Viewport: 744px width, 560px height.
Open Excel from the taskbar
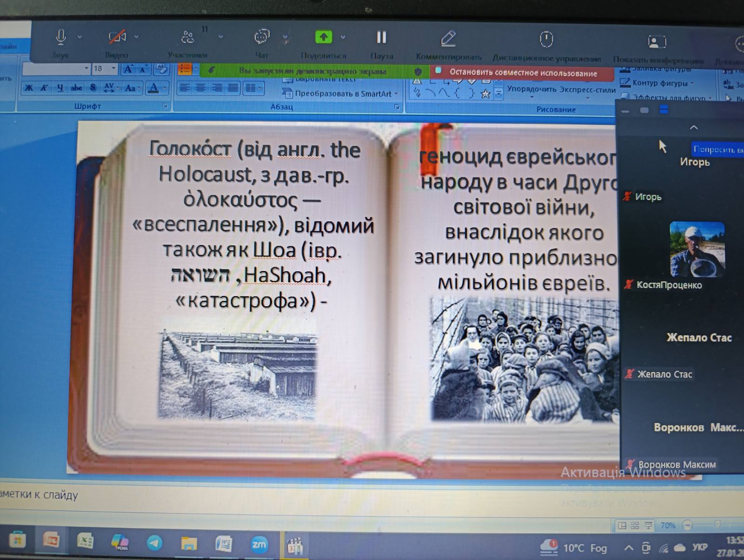coord(86,541)
